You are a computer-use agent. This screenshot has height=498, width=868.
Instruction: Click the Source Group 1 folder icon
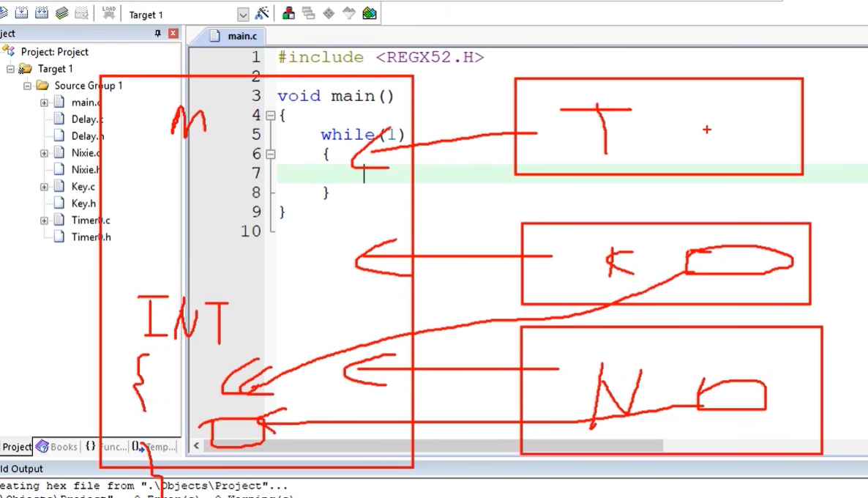pyautogui.click(x=42, y=85)
